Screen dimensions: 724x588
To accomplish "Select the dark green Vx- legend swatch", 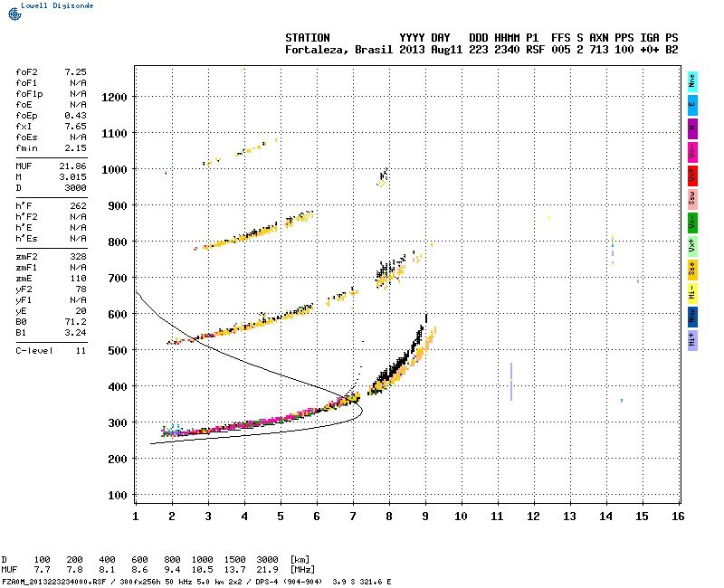I will coord(692,223).
